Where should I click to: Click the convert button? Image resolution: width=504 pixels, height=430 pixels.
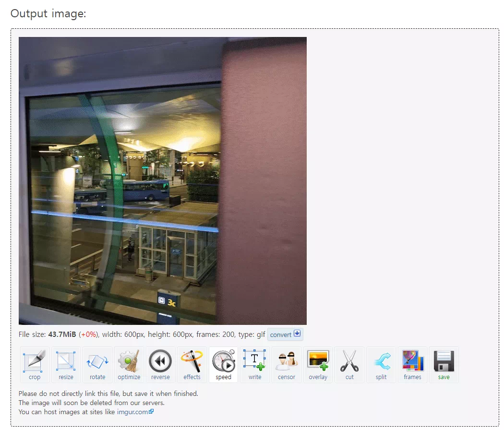[285, 334]
